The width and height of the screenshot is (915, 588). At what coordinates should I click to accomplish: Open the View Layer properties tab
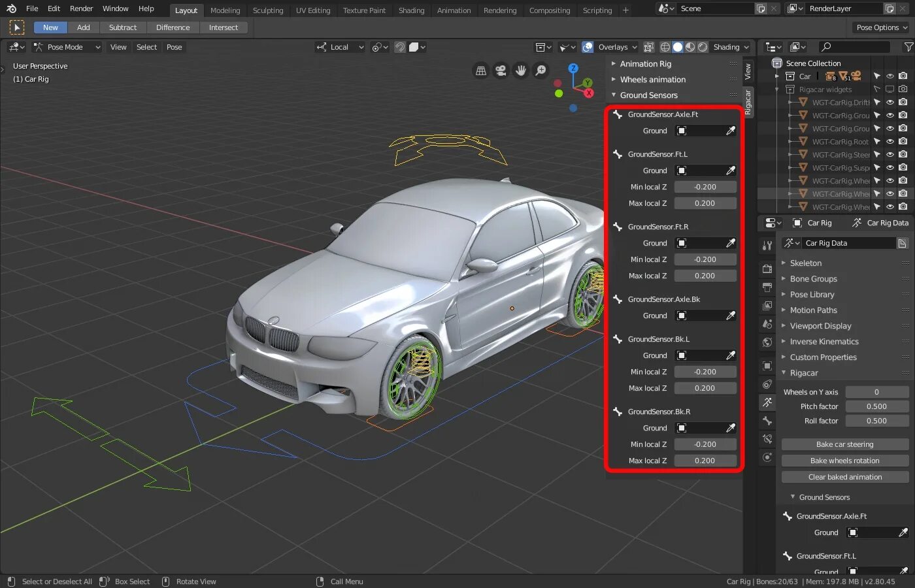click(767, 306)
